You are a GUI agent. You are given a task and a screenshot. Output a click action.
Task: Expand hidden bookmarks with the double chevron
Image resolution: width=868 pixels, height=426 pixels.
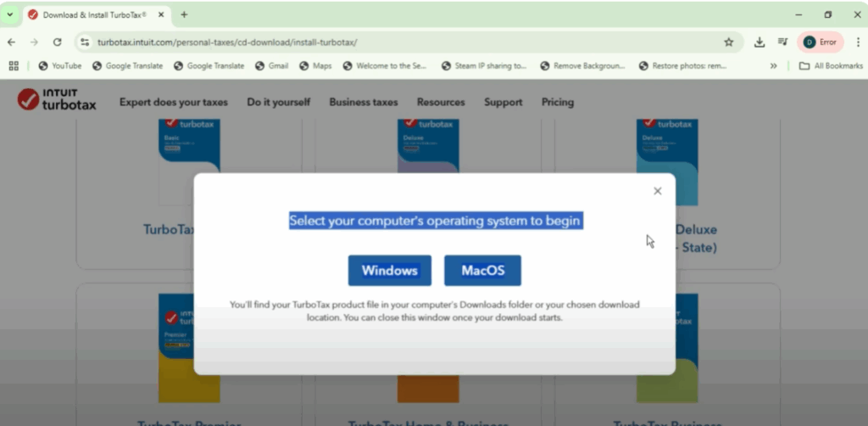tap(773, 65)
